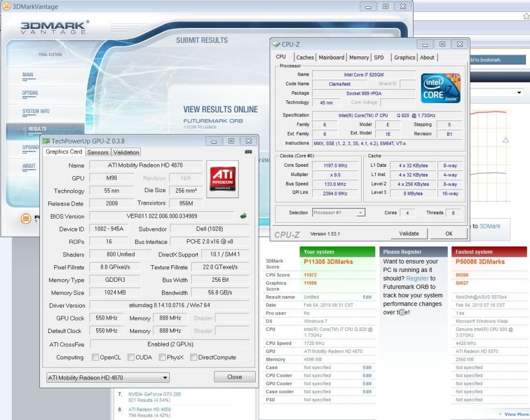Screen dimensions: 530x420
Task: Open the About tab in CPU-Z
Action: (427, 57)
